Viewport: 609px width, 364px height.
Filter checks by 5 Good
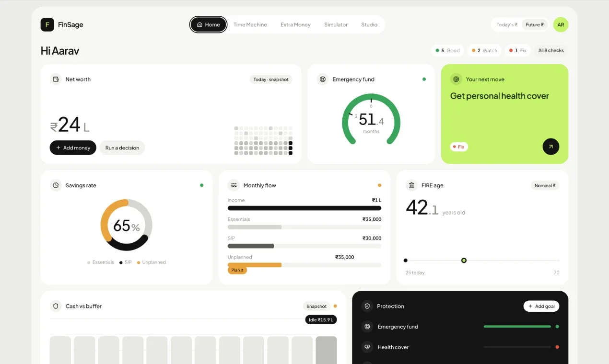[447, 50]
